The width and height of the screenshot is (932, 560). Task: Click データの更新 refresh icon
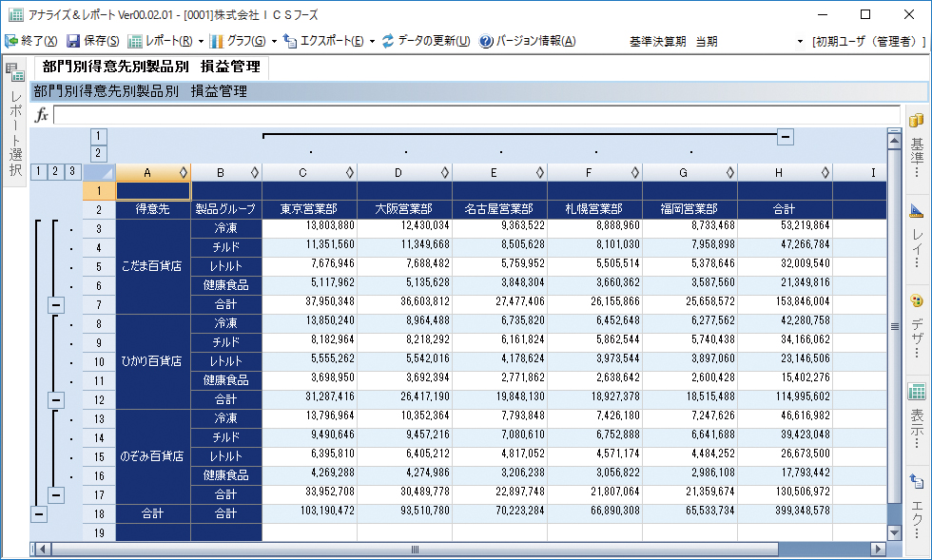point(388,41)
